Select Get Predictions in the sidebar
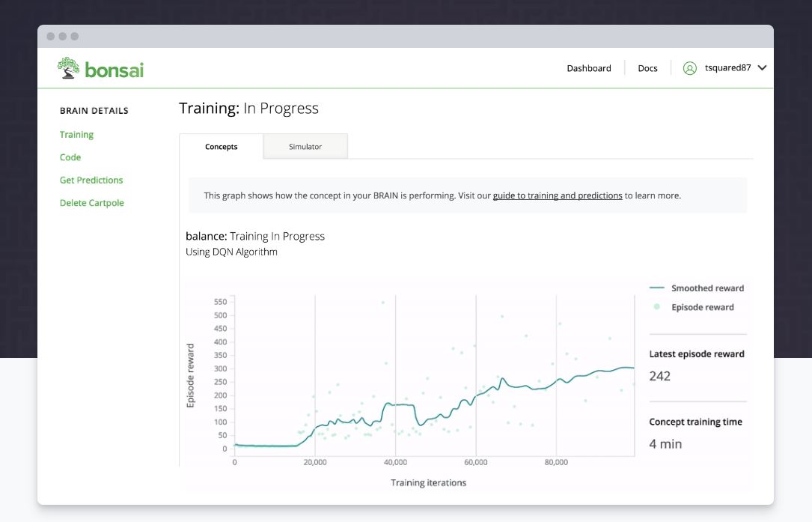 91,180
